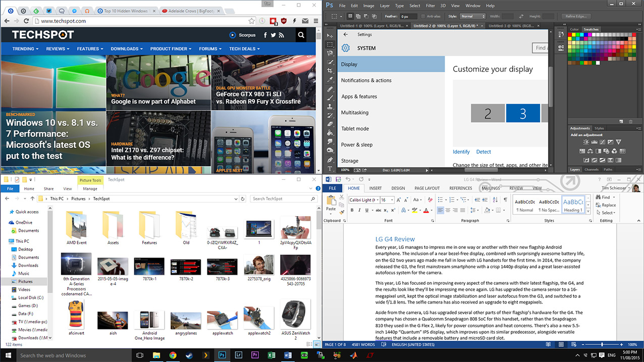Open the Style dropdown in Photoshop options
Viewport: 644px width, 362px height.
click(x=472, y=16)
